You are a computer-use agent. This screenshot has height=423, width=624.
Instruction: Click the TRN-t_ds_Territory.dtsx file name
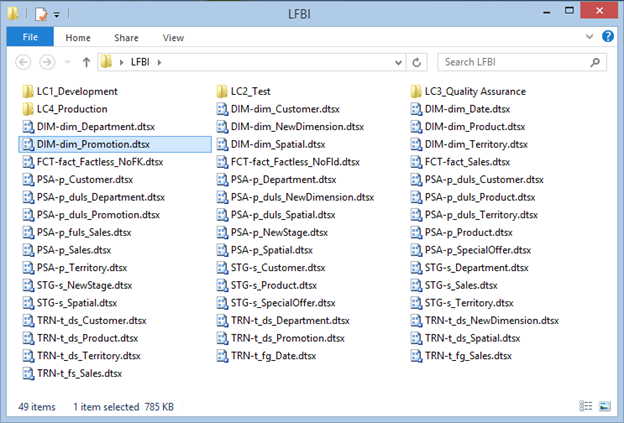point(88,356)
